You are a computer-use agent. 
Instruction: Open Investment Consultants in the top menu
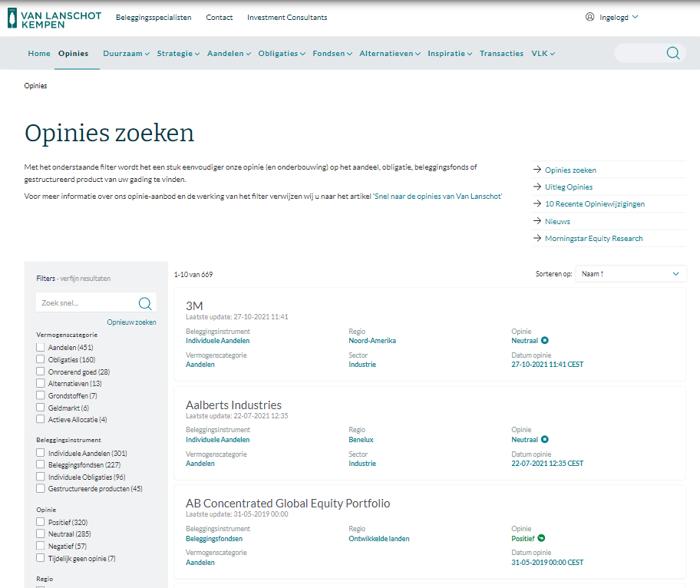point(287,18)
